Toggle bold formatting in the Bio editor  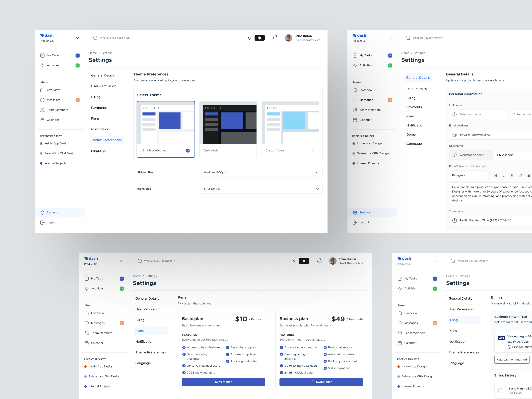496,175
